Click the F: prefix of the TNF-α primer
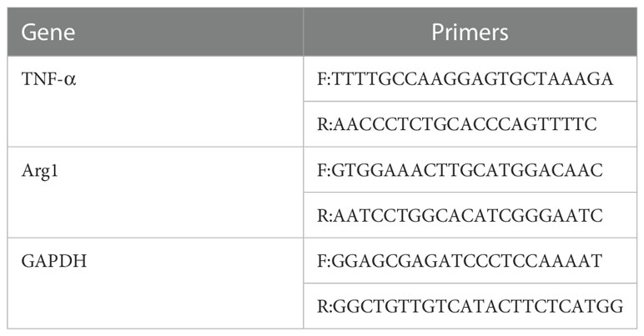Viewport: 644px width, 336px height. click(x=324, y=78)
